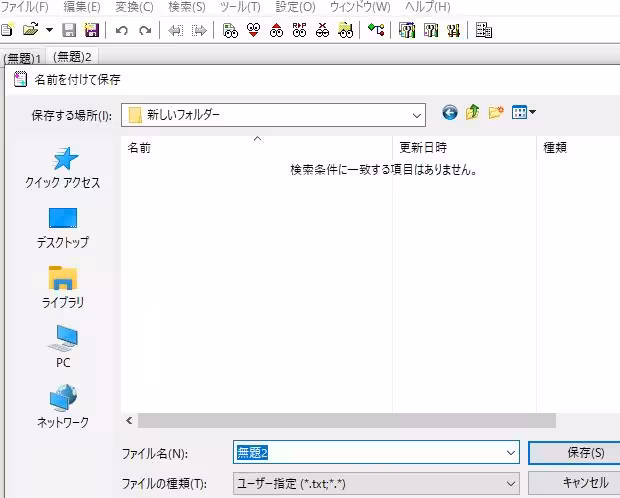Go back using the blue arrow icon
Image resolution: width=620 pixels, height=498 pixels.
[449, 113]
